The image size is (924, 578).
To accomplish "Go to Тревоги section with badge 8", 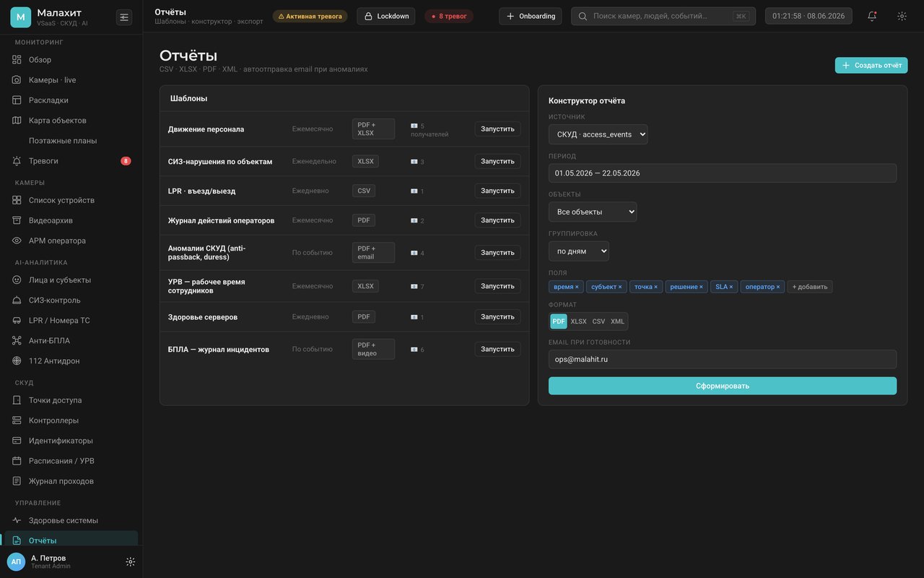I will [x=71, y=161].
